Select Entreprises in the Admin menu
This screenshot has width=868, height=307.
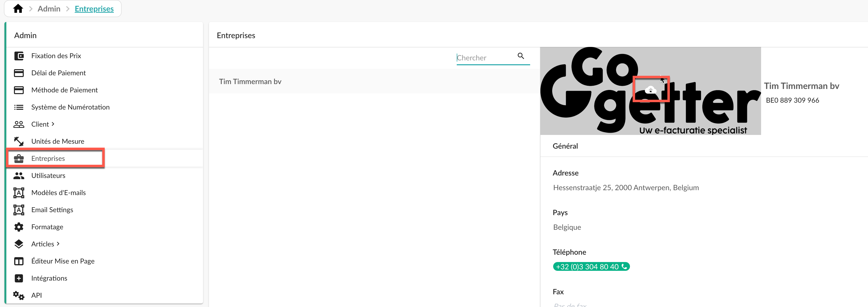point(48,159)
